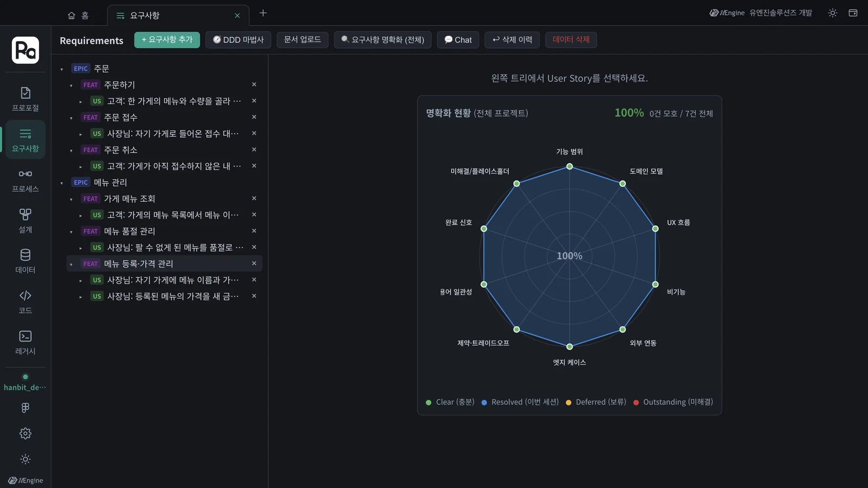Collapse the EPIC 메뉴 관리 node
Viewport: 868px width, 488px height.
pos(62,183)
